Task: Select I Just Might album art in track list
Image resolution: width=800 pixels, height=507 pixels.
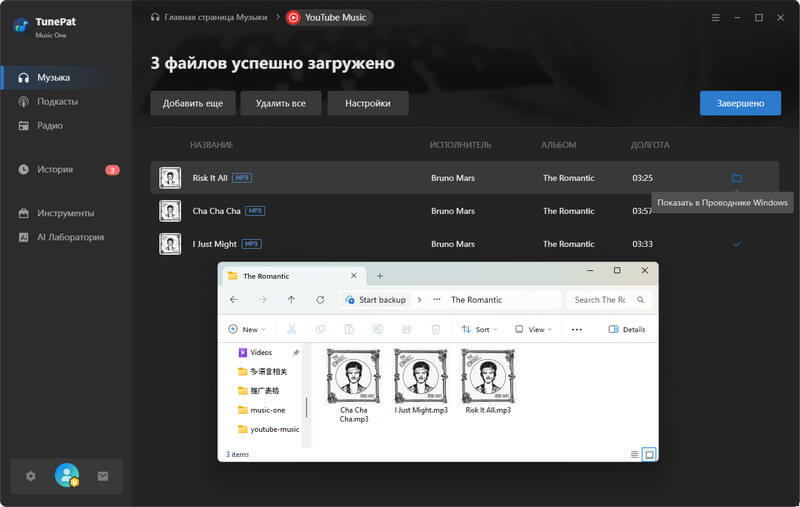Action: click(x=170, y=244)
